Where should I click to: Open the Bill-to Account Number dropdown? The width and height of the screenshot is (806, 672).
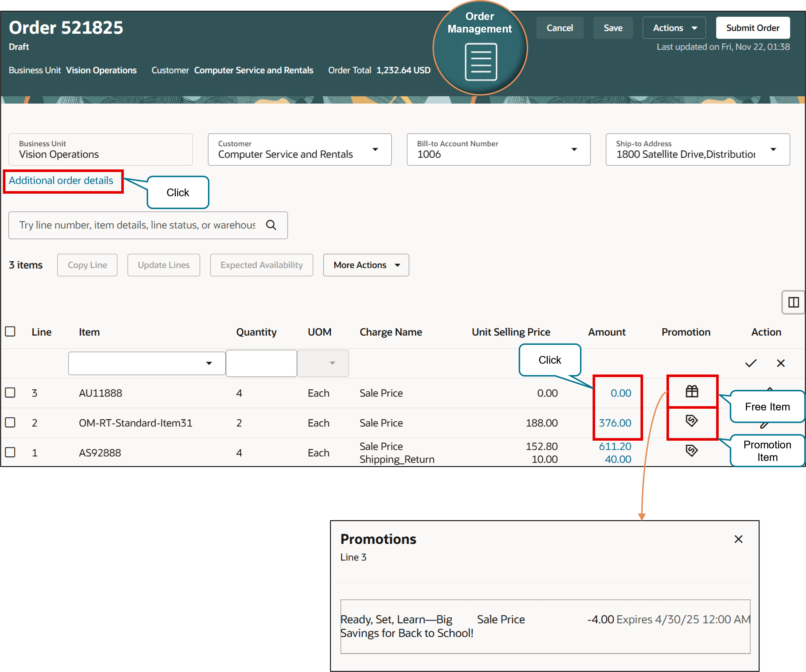click(x=574, y=150)
